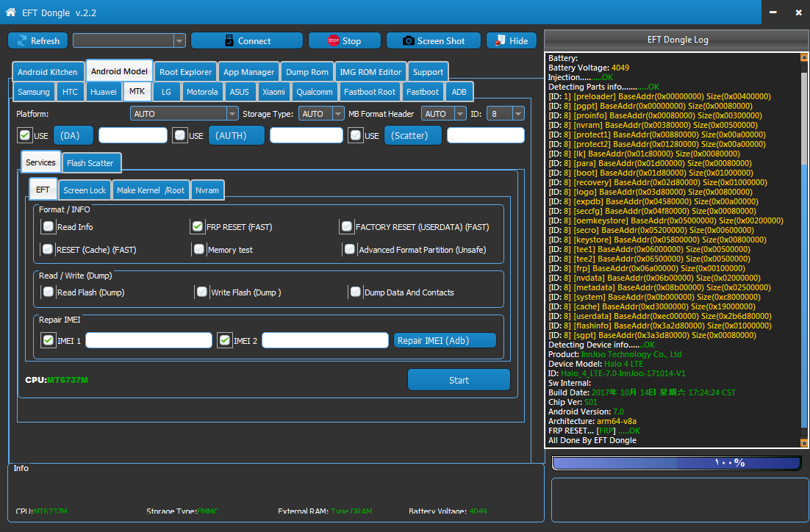The width and height of the screenshot is (810, 532).
Task: Click the IMEI 1 input field
Action: [148, 340]
